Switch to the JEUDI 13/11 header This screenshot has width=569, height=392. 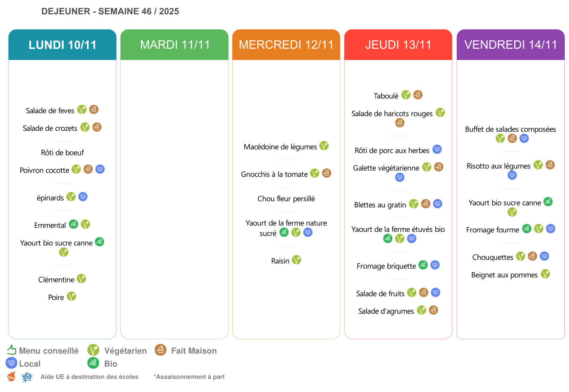coord(398,45)
